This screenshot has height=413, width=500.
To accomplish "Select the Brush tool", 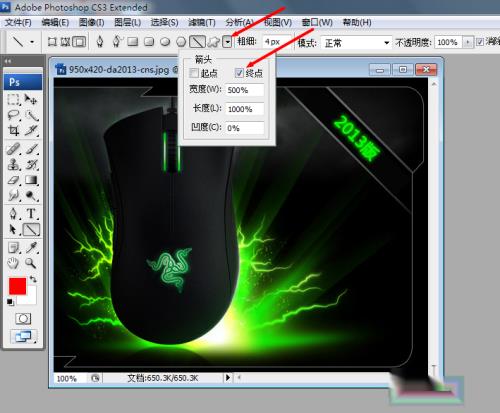I will [x=31, y=149].
